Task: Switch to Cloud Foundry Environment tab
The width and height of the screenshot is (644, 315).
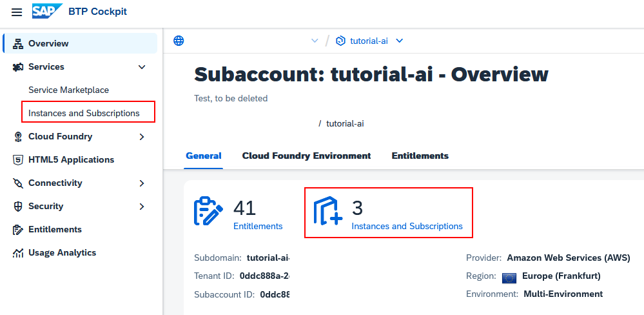Action: pos(306,156)
